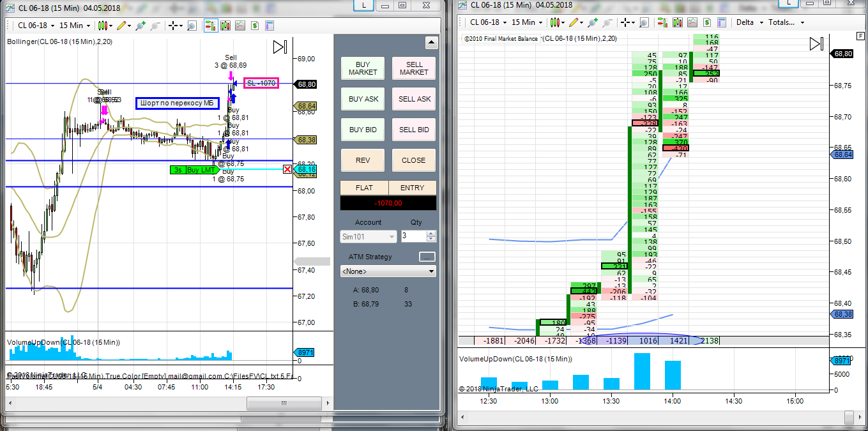Open 15 Min interval dropdown in left chart
Screen dimensions: 868x431
tap(75, 26)
